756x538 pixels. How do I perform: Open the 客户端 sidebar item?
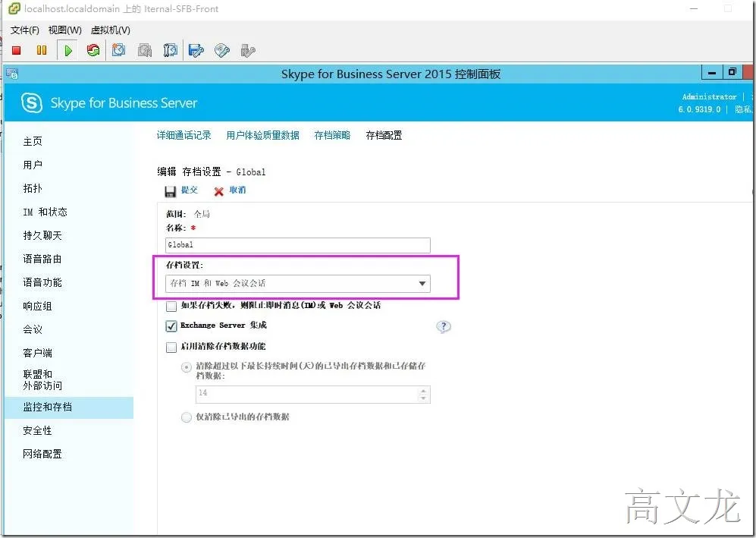coord(37,353)
